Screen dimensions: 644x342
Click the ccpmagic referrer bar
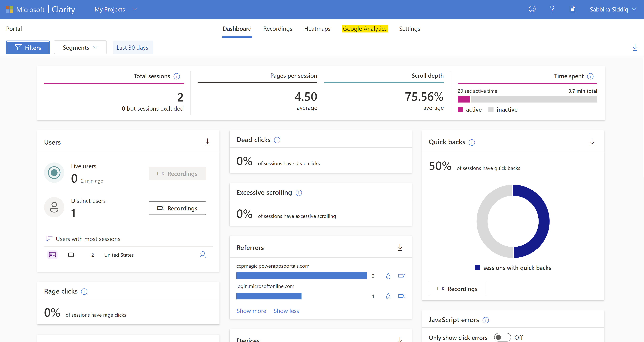302,276
